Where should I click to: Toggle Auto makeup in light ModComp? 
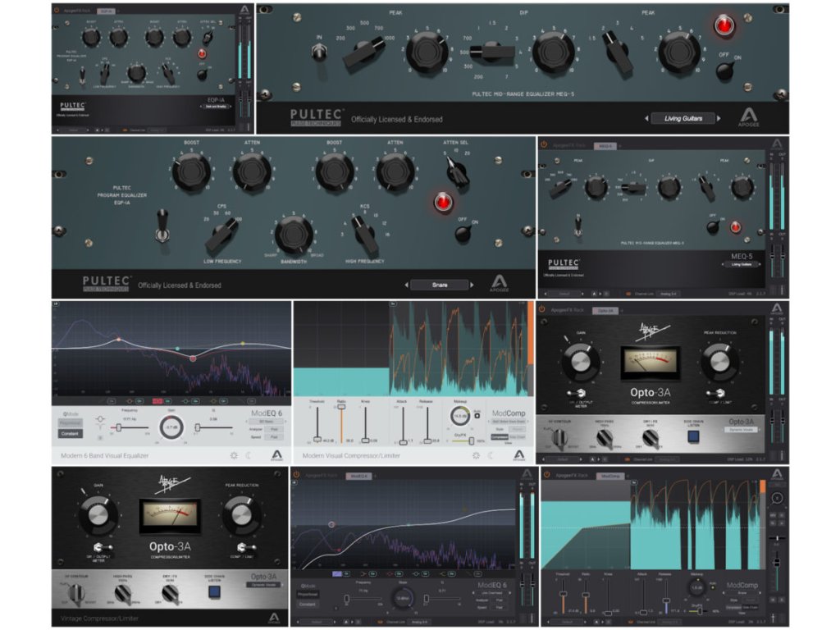477,416
